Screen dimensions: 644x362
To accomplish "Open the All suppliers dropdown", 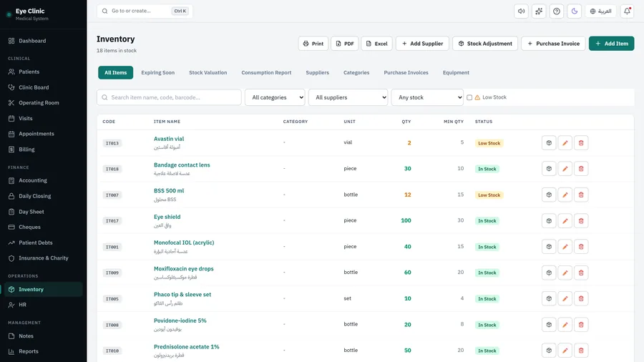I will tap(348, 97).
